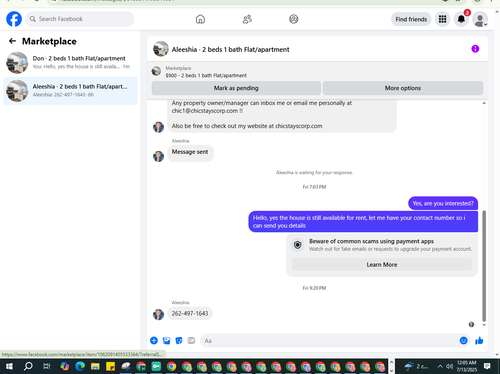Open Aleeshia chat header title

pyautogui.click(x=230, y=50)
